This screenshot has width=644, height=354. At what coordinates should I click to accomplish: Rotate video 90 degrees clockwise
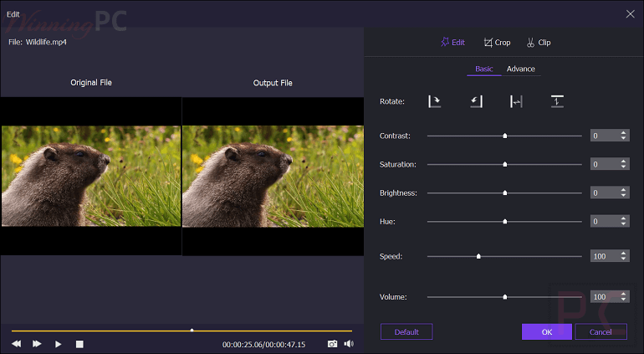tap(434, 101)
